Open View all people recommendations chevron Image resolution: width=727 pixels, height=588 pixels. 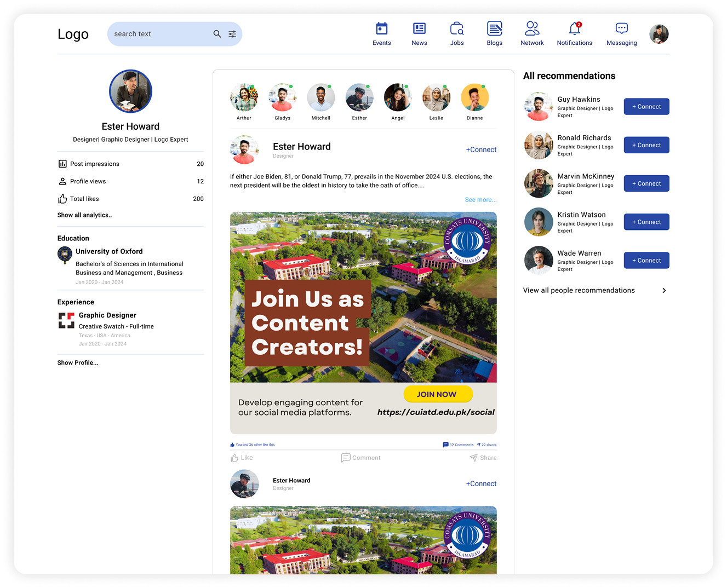pos(664,291)
